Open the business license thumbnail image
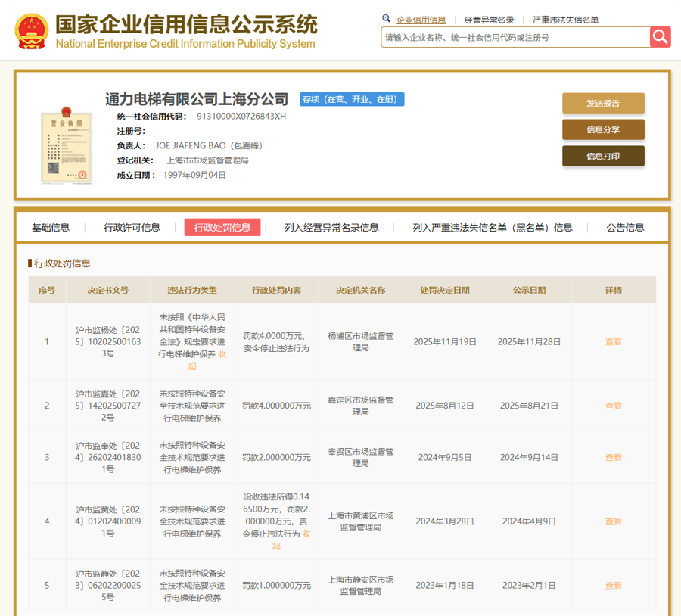Viewport: 681px width, 616px height. pos(66,146)
